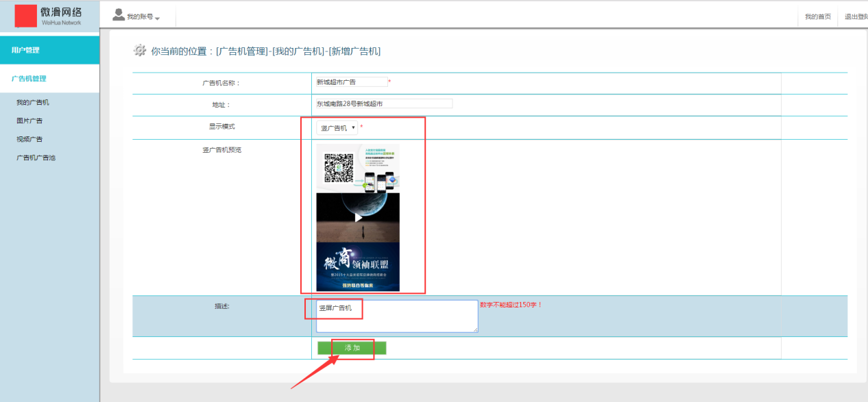Click the user avatar icon beside 我的账号
The image size is (868, 402).
point(119,15)
